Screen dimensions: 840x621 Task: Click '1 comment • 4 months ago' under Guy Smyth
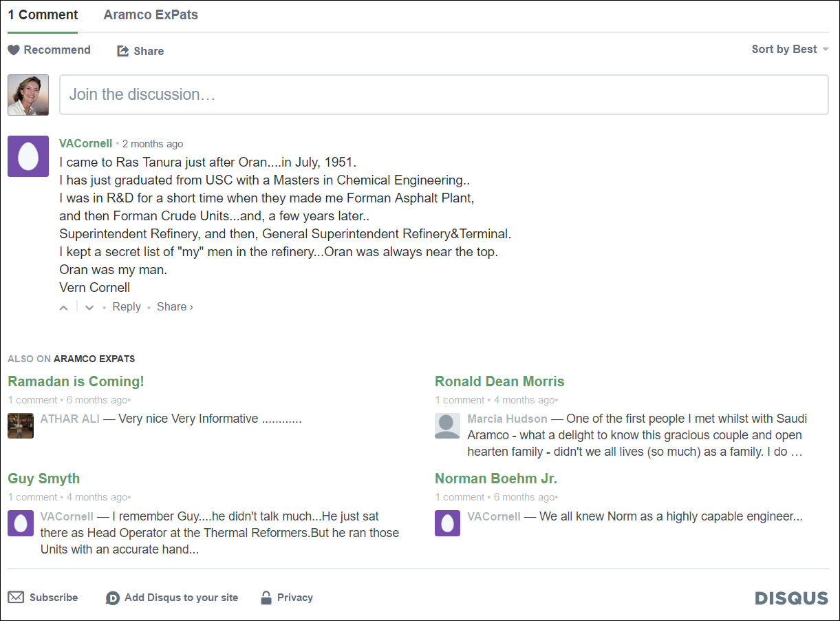click(69, 497)
